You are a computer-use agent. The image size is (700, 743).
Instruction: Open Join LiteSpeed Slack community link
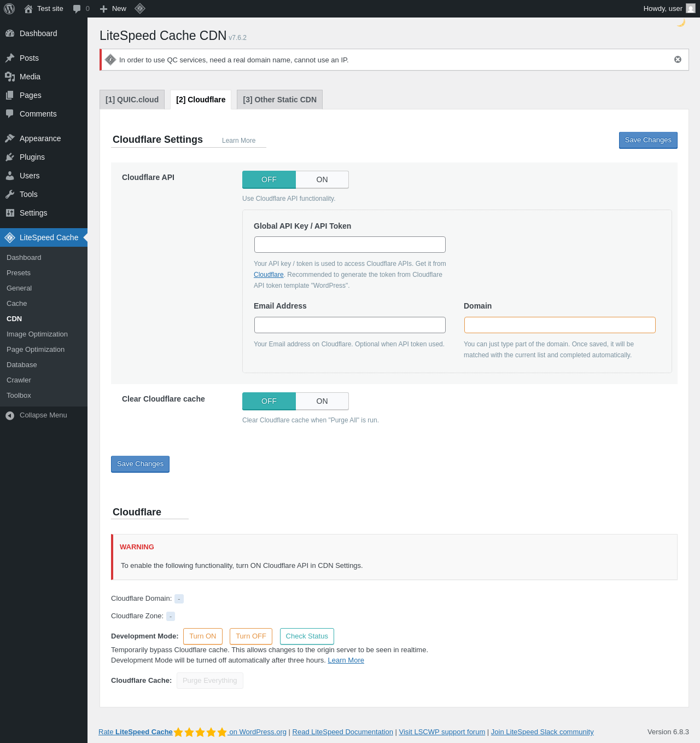pyautogui.click(x=542, y=732)
